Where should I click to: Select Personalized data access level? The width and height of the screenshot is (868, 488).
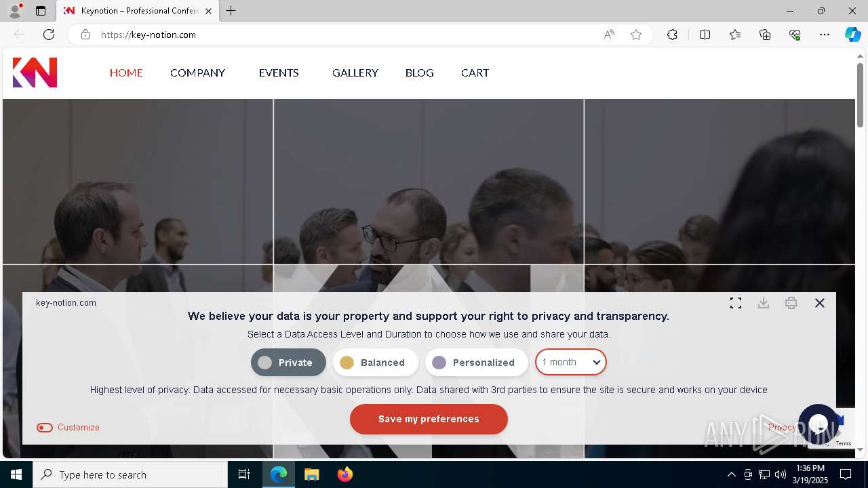pos(476,363)
